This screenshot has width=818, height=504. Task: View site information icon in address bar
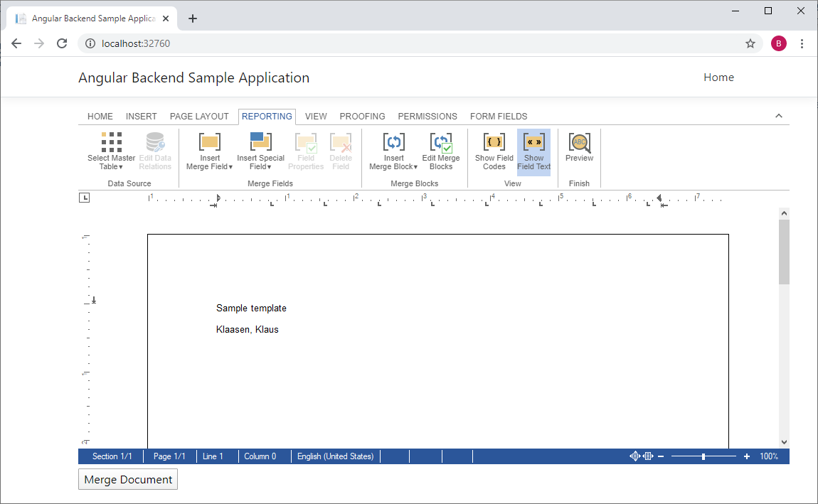[90, 43]
